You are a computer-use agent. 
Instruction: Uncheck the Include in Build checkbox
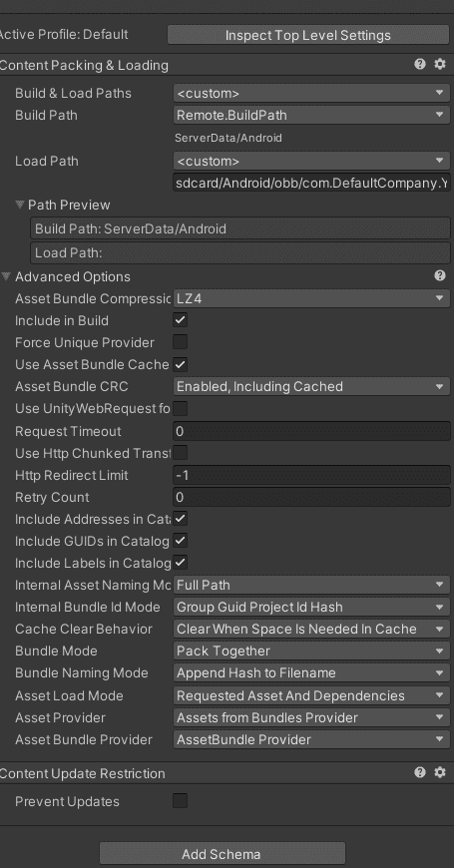(x=180, y=320)
